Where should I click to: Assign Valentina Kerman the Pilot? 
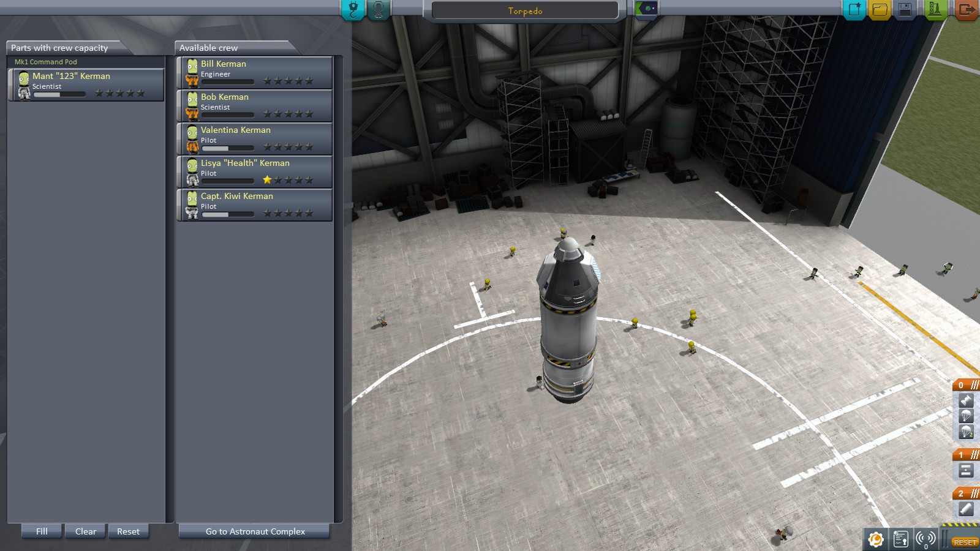[x=254, y=139]
